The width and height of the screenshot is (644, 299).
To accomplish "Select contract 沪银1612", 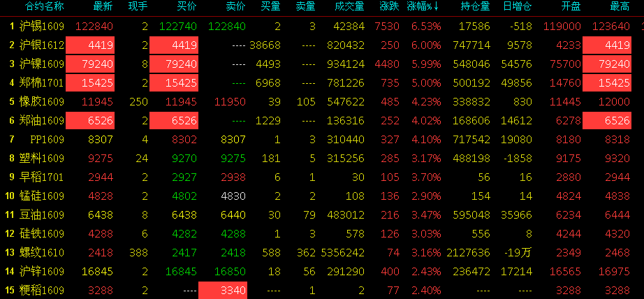I will point(42,45).
